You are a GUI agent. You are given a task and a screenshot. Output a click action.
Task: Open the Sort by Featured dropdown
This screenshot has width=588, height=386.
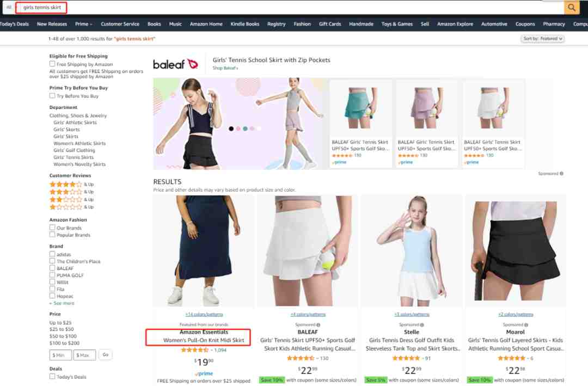click(542, 39)
